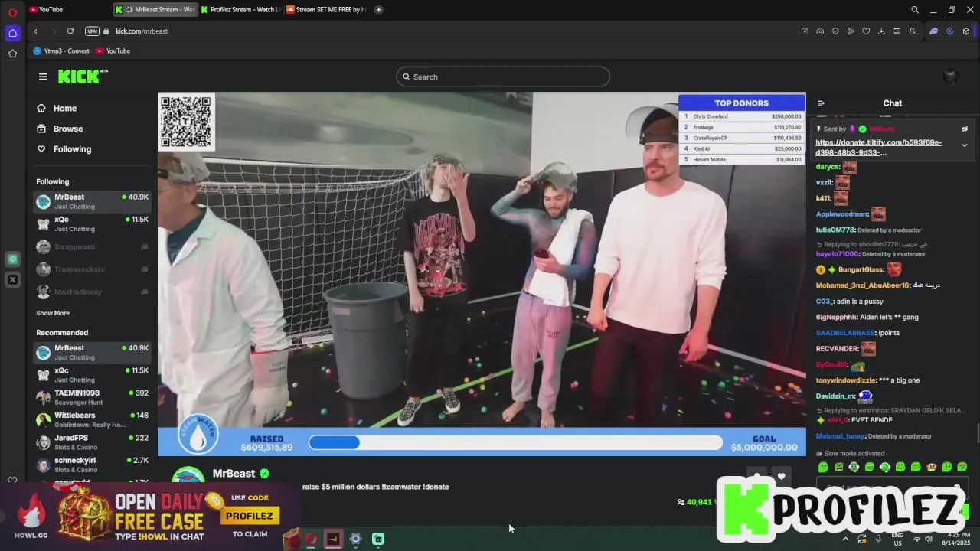Open JaredFPS Slots & Casino channel

[x=92, y=442]
